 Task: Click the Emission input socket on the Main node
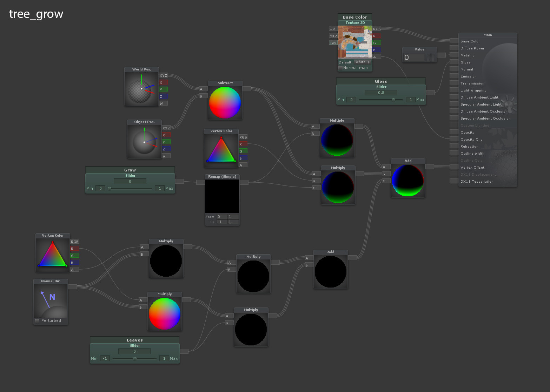[453, 76]
